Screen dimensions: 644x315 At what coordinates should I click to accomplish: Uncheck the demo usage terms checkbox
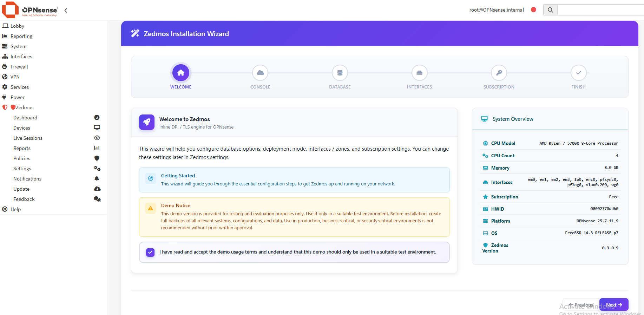[x=150, y=252]
